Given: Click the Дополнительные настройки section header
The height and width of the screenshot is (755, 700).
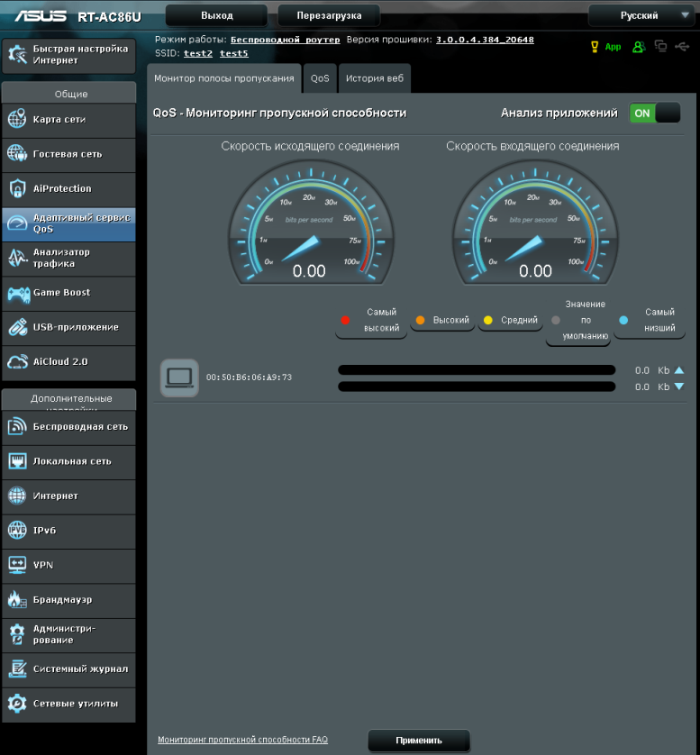Looking at the screenshot, I should pyautogui.click(x=69, y=400).
